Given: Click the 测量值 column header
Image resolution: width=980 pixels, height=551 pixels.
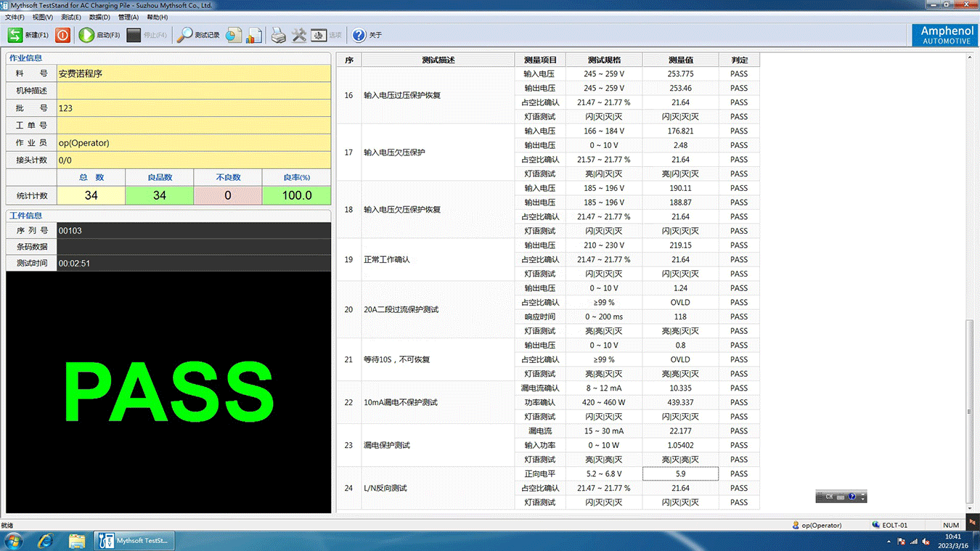Looking at the screenshot, I should pyautogui.click(x=680, y=60).
